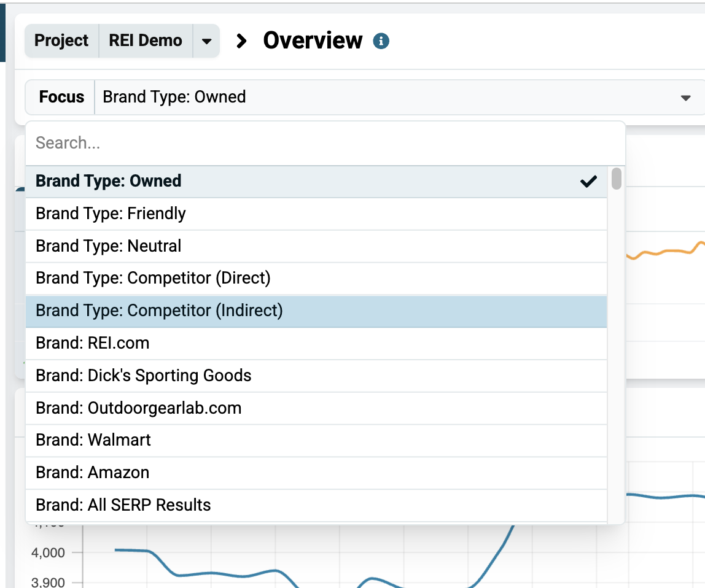Select Brand: All SERP Results
This screenshot has height=588, width=705.
tap(316, 505)
